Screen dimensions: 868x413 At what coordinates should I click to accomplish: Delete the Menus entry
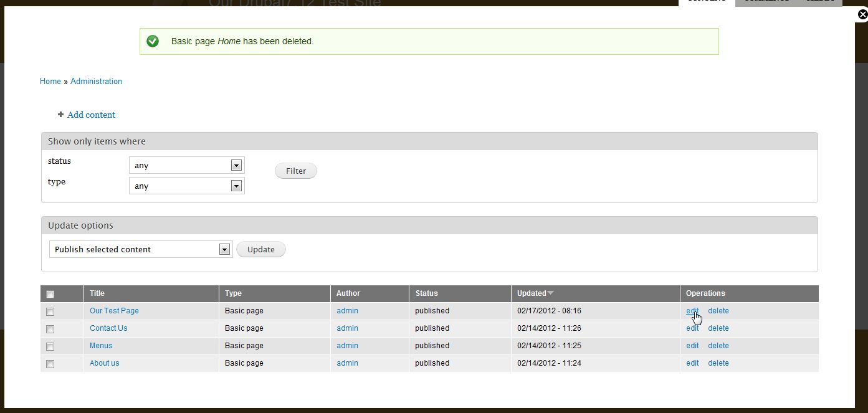click(x=718, y=346)
